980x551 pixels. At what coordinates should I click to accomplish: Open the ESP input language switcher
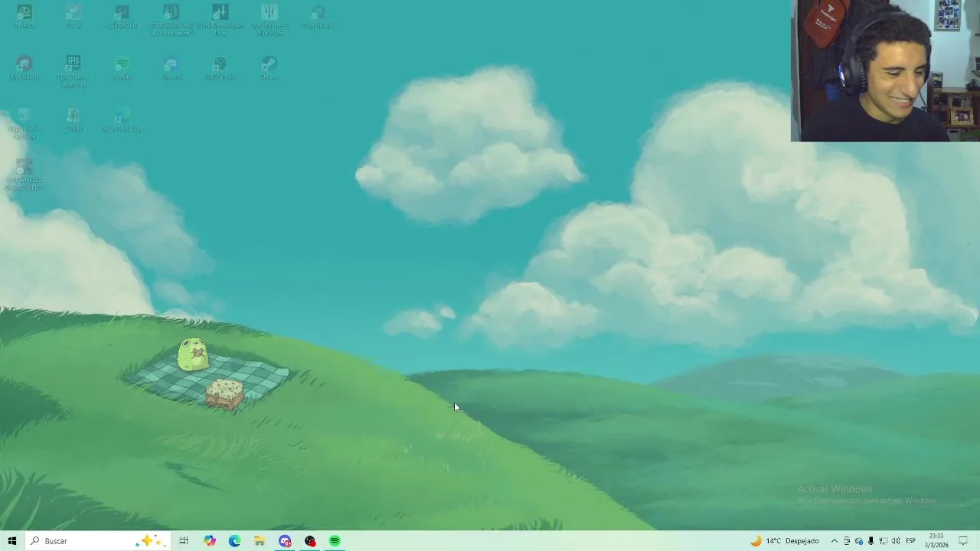point(911,541)
